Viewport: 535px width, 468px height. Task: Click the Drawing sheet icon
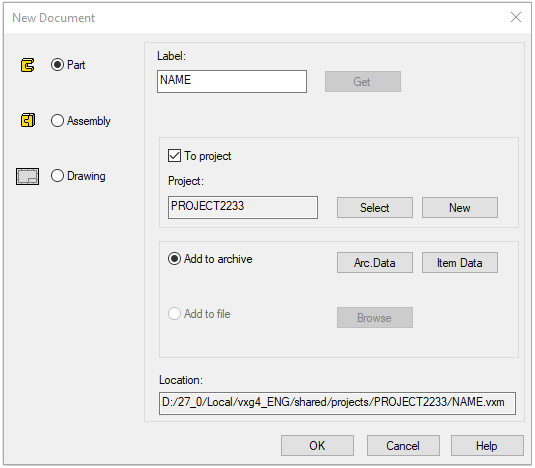pos(27,176)
